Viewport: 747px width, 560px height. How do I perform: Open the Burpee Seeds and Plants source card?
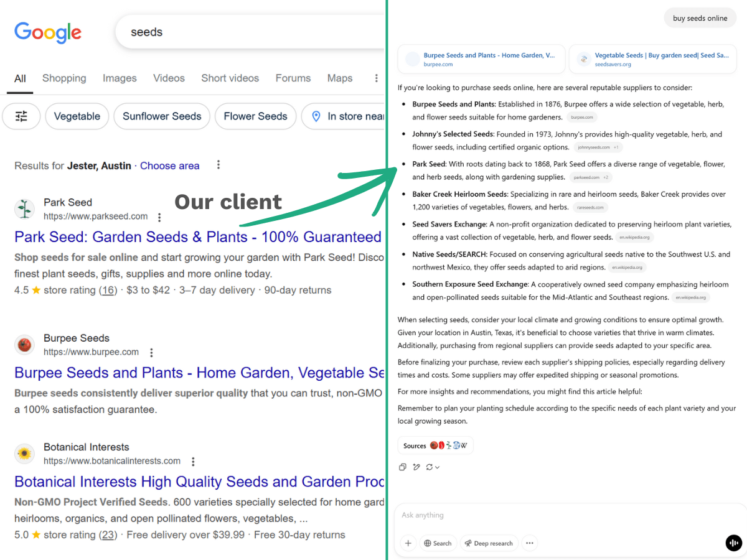click(x=481, y=59)
